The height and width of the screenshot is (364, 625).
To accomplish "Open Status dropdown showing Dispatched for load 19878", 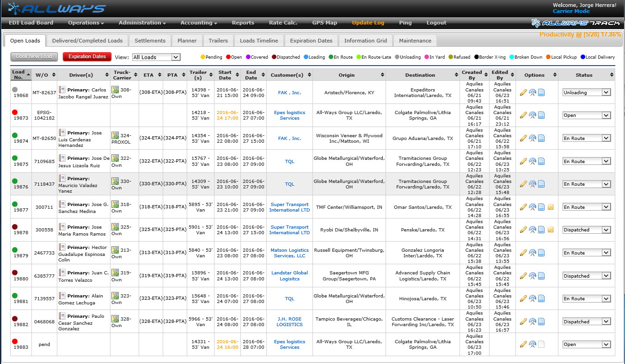I will [587, 230].
